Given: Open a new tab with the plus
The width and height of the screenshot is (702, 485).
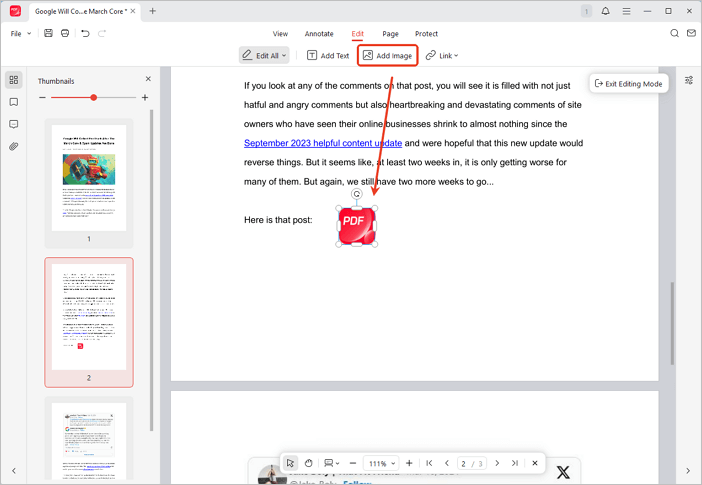Looking at the screenshot, I should pyautogui.click(x=153, y=11).
